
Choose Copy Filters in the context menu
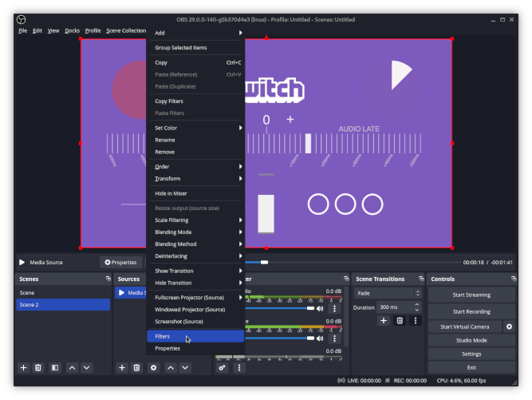point(195,101)
